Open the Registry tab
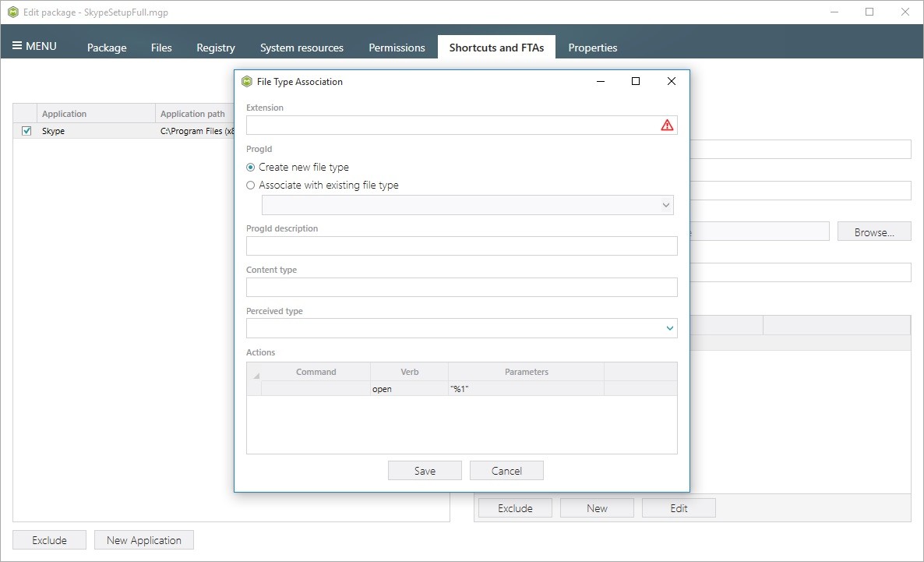Screen dimensions: 924x562 tap(216, 48)
